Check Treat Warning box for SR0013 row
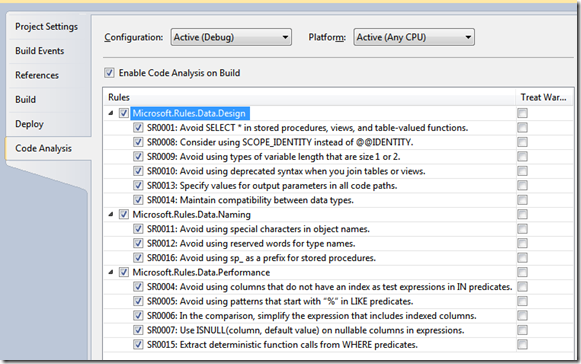This screenshot has height=364, width=581. tap(522, 185)
